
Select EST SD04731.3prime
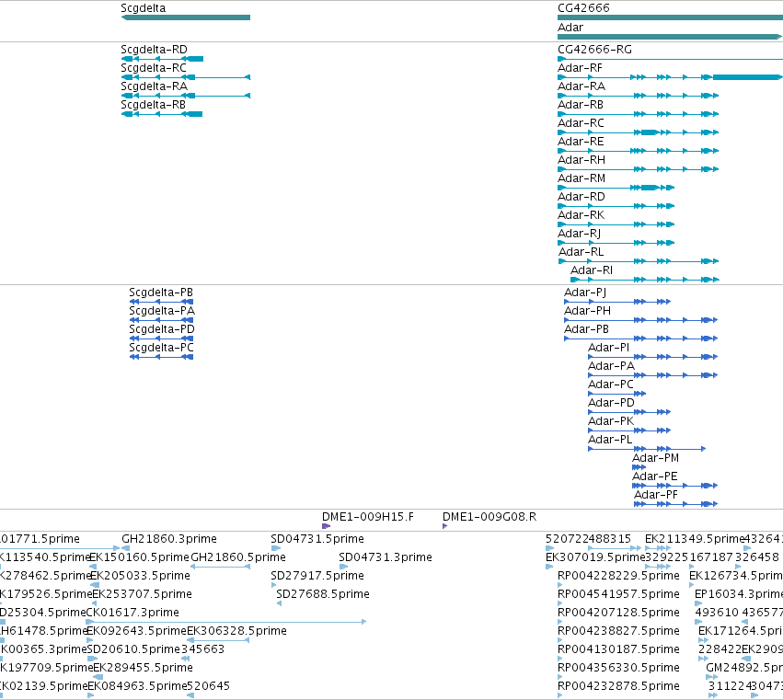[385, 557]
